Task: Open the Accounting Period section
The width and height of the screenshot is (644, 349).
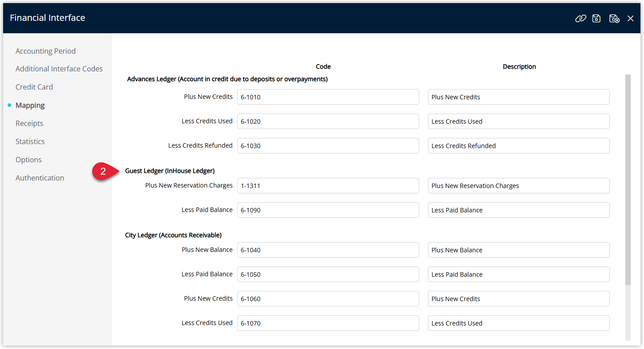Action: (x=46, y=51)
